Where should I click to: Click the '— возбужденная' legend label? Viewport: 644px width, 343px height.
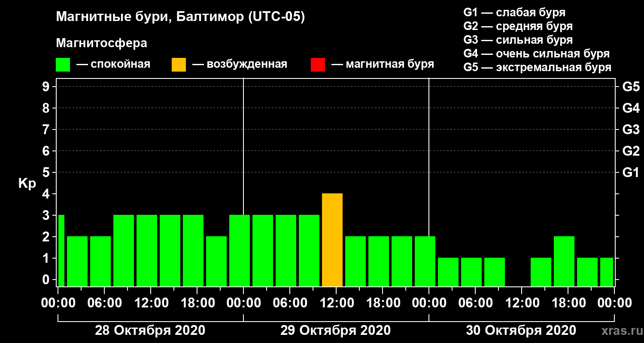coord(240,64)
